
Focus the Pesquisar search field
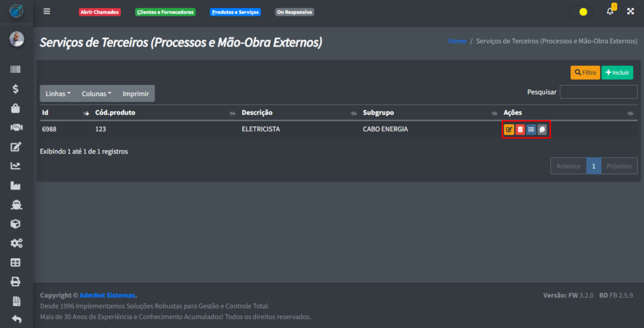tap(598, 92)
